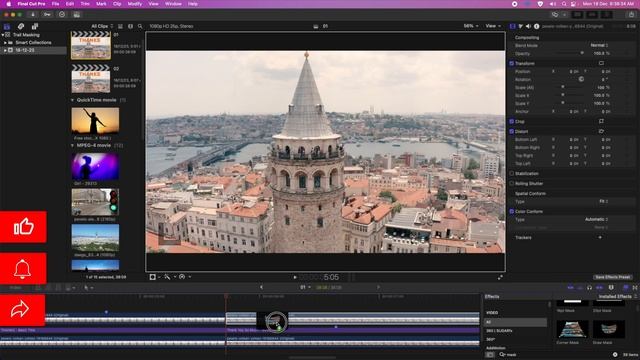Viewport: 640px width, 360px height.
Task: Open clip appearance options in browser
Action: pos(130,26)
